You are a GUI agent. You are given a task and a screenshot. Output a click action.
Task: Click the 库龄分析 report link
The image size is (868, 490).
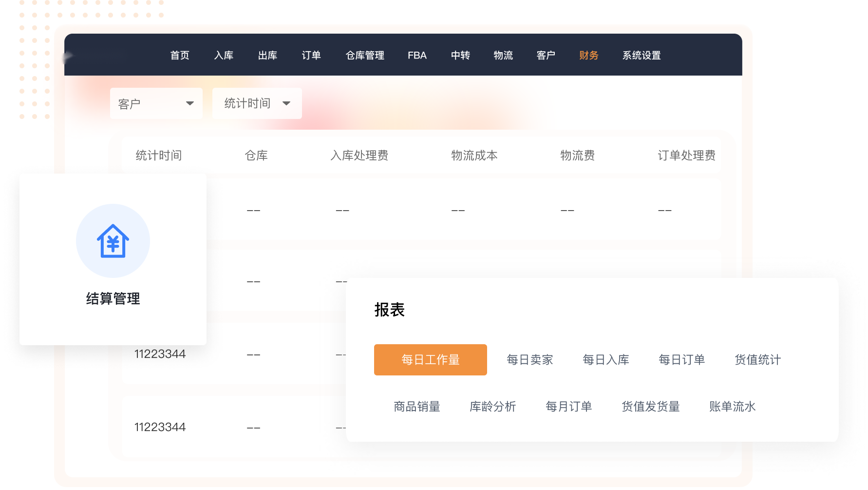pos(492,407)
